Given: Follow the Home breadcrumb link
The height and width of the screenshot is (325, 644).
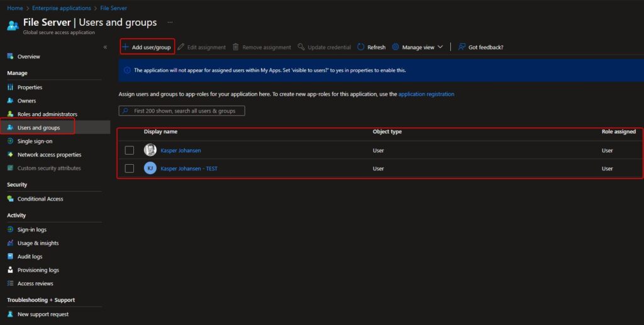Looking at the screenshot, I should click(15, 8).
